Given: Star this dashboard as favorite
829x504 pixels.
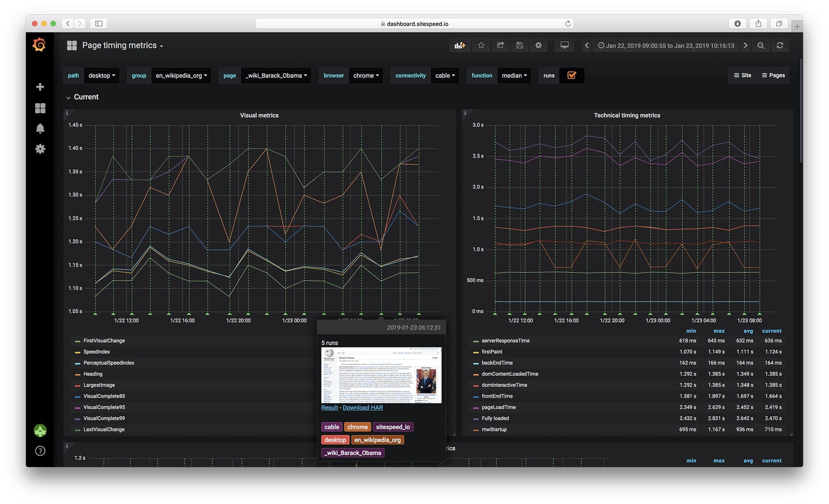Looking at the screenshot, I should tap(481, 46).
